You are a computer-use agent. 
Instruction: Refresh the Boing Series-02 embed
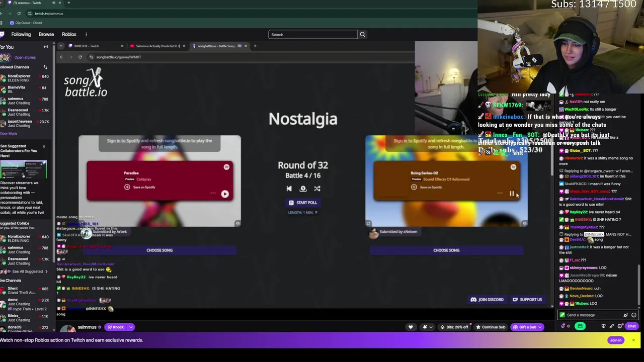point(368,223)
